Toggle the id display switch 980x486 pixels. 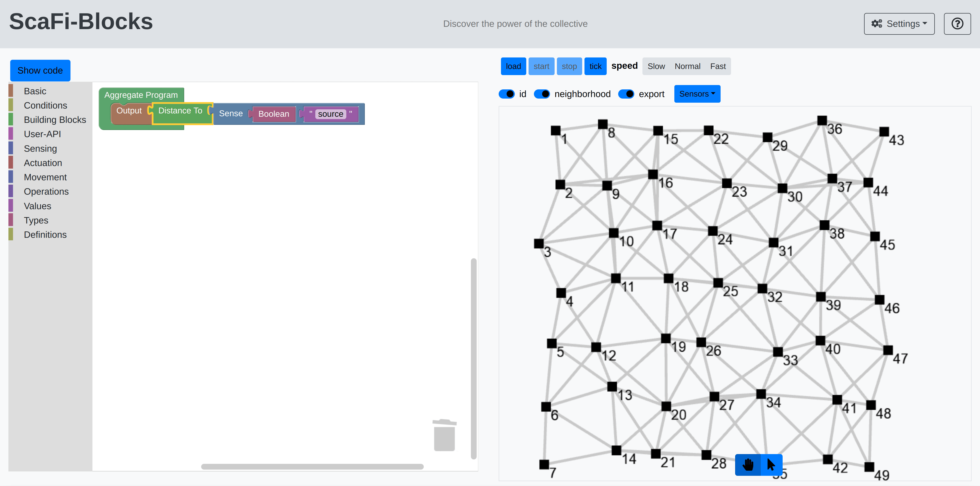508,94
